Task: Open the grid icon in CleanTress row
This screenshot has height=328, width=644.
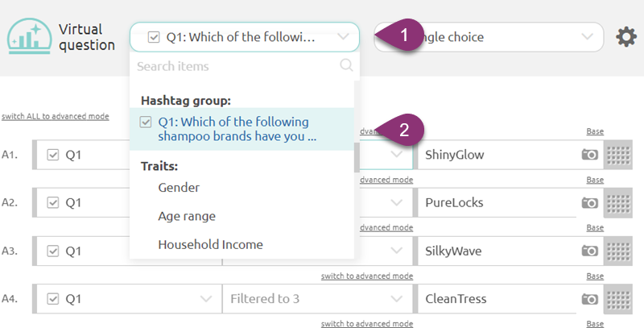Action: [x=617, y=299]
